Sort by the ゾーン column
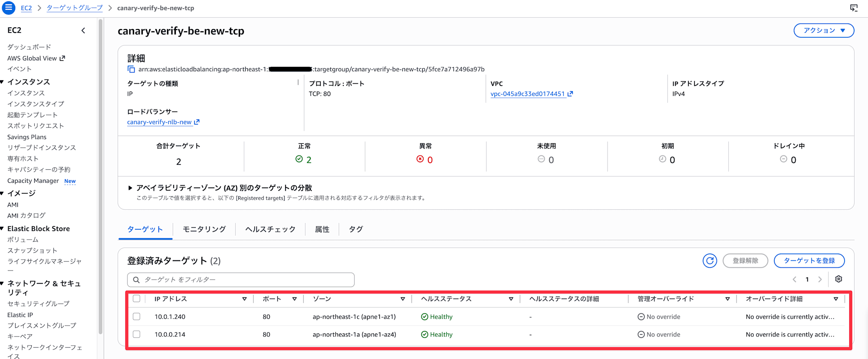 pos(403,299)
